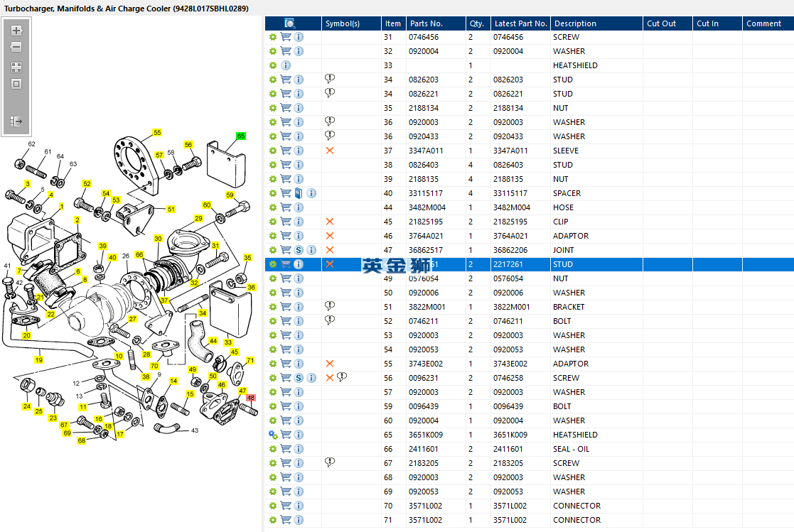Select green callout 65 in diagram
Viewport: 794px width, 532px height.
coord(241,136)
